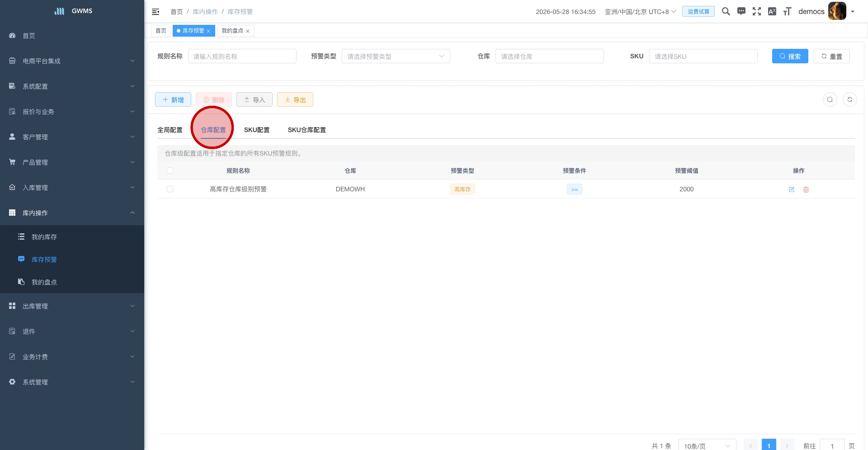Image resolution: width=868 pixels, height=450 pixels.
Task: Expand 出库管理 sidebar menu
Action: pos(72,306)
